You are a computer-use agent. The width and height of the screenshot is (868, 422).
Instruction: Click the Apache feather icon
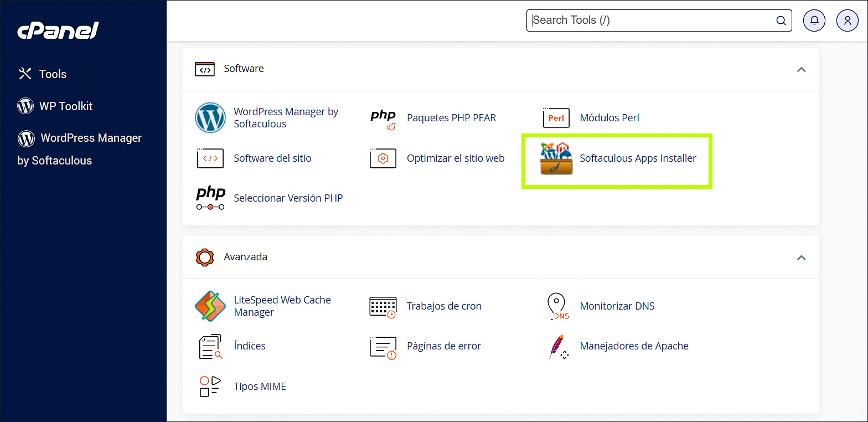pyautogui.click(x=557, y=347)
